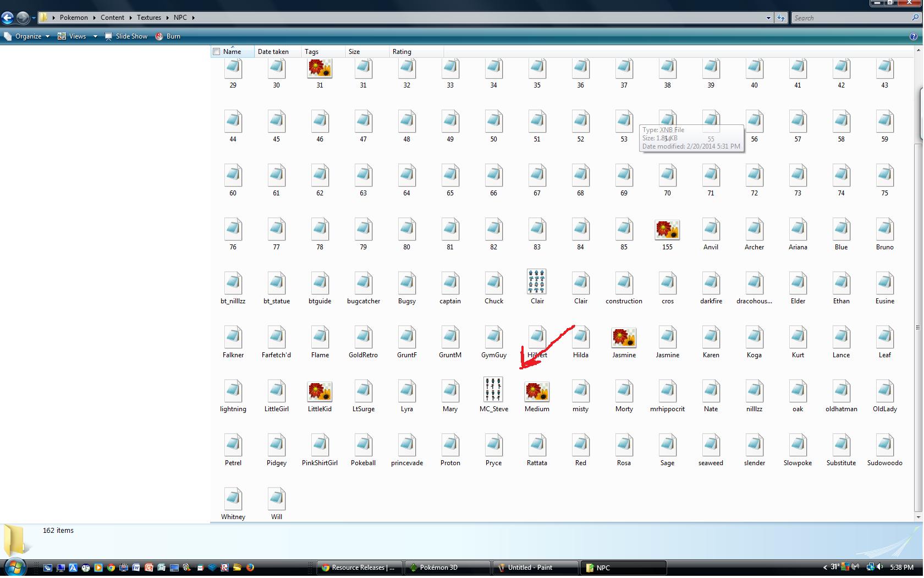Show hidden tray icons chevron
924x578 pixels.
click(x=825, y=568)
